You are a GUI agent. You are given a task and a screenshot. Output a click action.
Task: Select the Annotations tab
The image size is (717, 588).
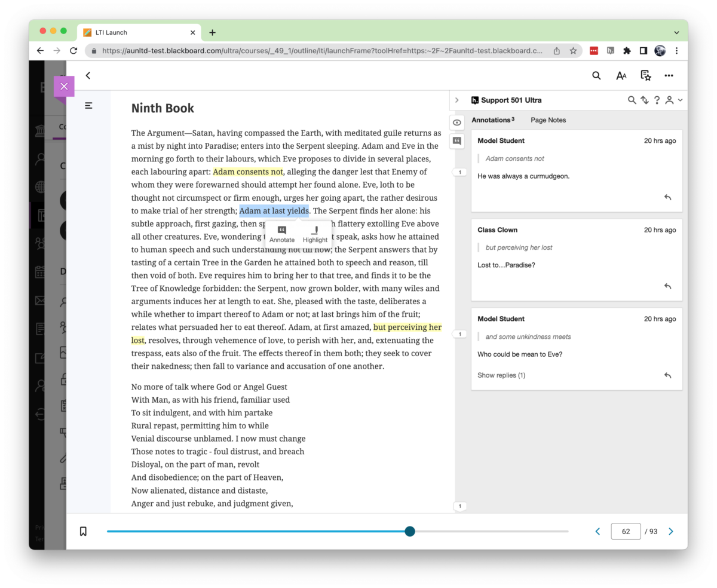coord(491,120)
